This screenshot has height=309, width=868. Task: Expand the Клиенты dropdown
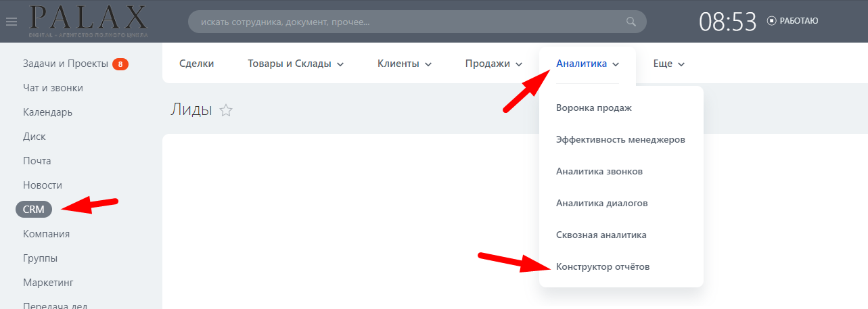405,64
